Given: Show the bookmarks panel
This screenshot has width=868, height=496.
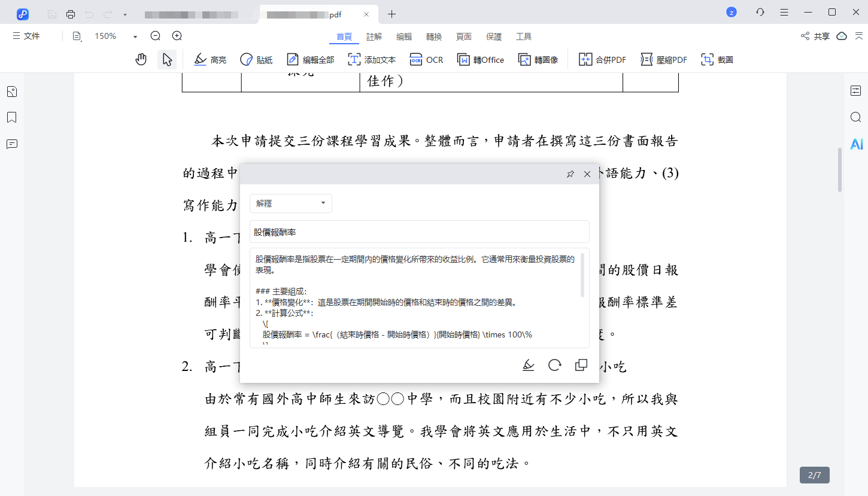Looking at the screenshot, I should [11, 117].
